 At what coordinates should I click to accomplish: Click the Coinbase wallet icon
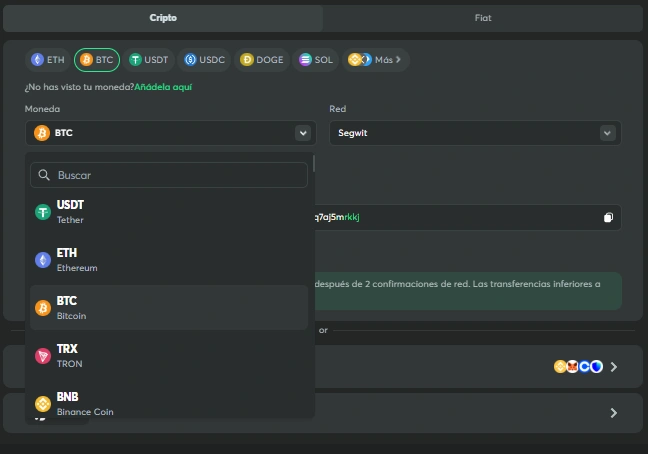[584, 366]
